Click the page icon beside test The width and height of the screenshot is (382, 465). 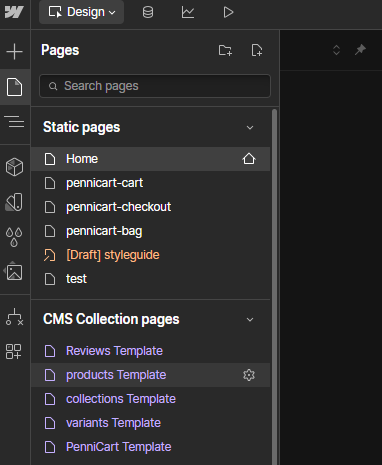coord(50,279)
